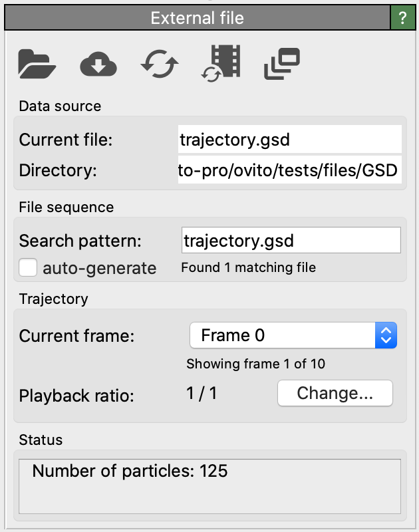Click the Search pattern input field
Screen dimensions: 419x532
(291, 240)
